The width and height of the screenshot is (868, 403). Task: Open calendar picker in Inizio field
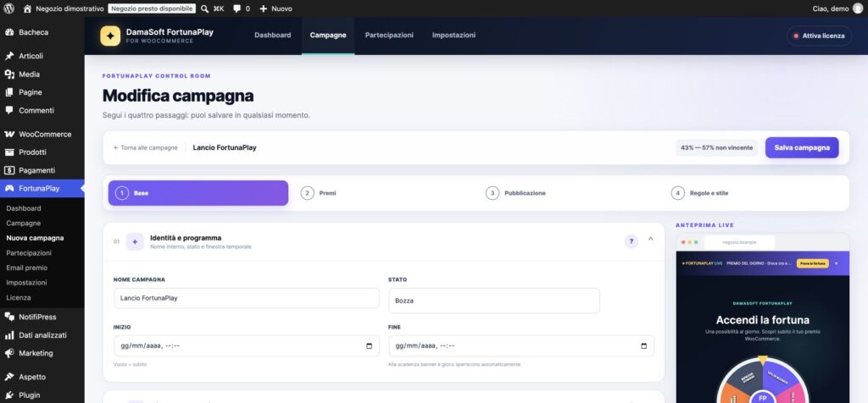coord(370,346)
